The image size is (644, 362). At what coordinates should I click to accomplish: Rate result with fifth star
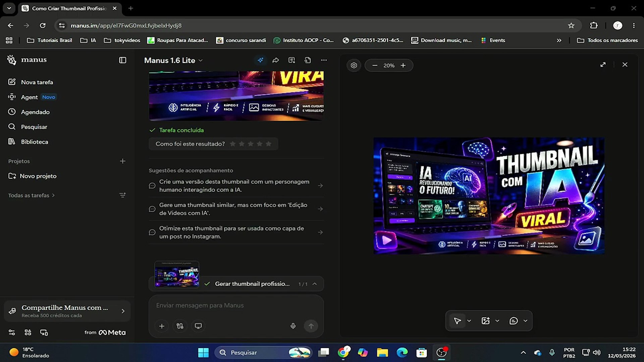pyautogui.click(x=268, y=144)
